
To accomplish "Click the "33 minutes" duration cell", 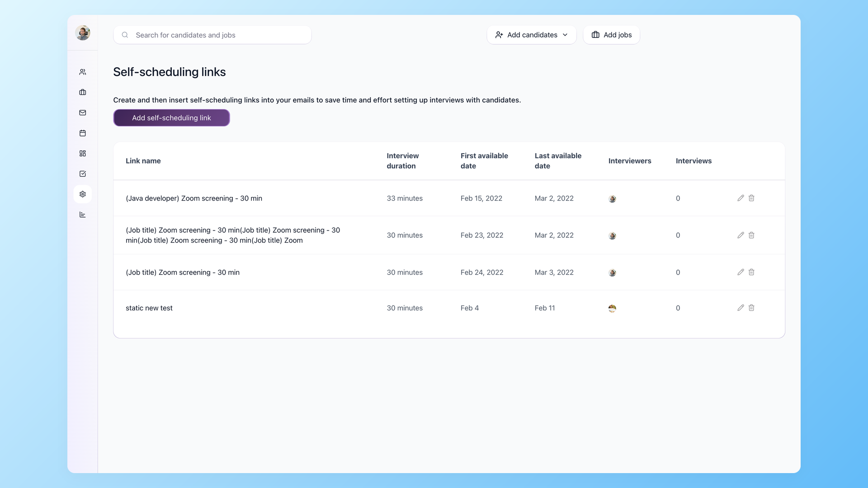I will coord(405,198).
